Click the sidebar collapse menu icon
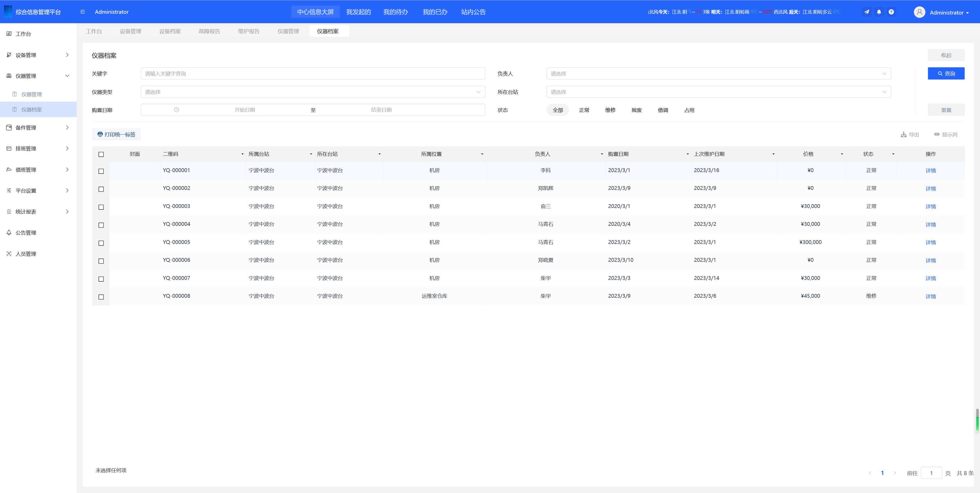Image resolution: width=980 pixels, height=493 pixels. 82,12
